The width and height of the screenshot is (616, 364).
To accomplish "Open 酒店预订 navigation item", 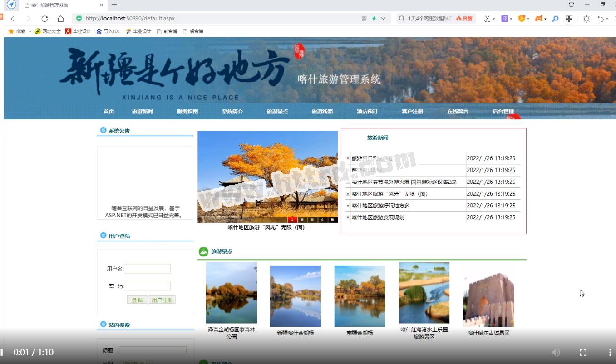I will [x=367, y=111].
